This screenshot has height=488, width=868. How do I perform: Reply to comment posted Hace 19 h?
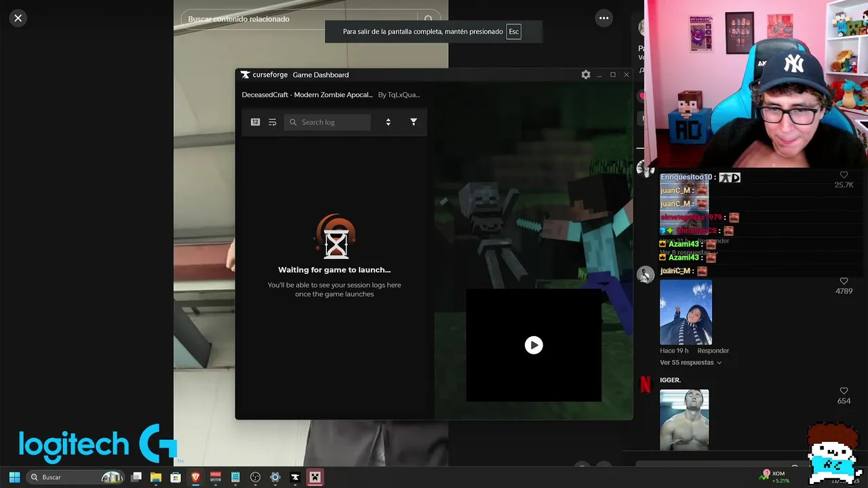[x=713, y=351]
